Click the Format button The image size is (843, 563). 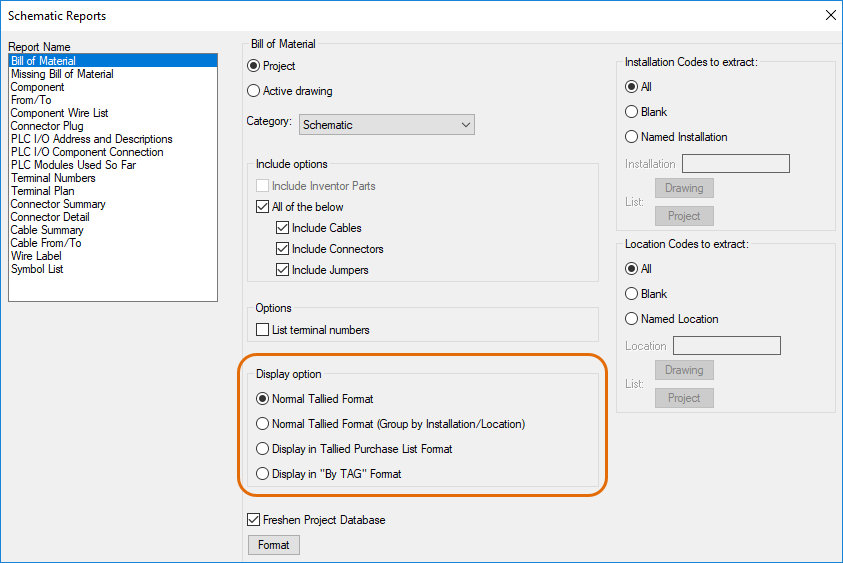[273, 545]
